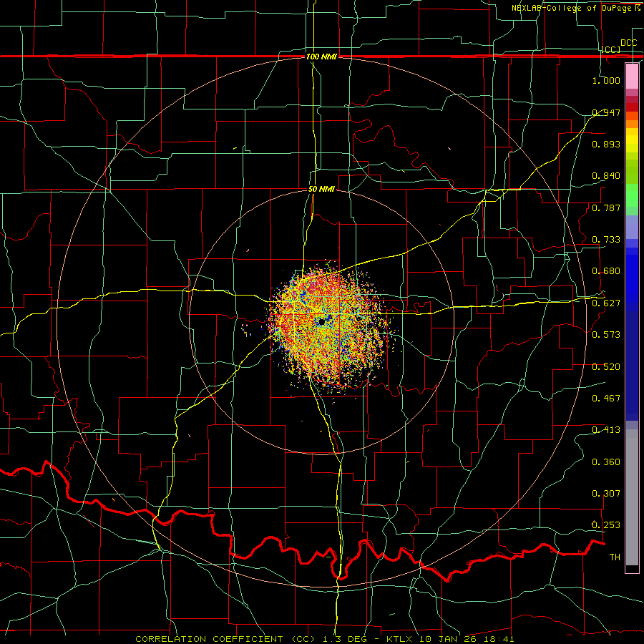Pick the gray segment of the color bar
The width and height of the screenshot is (644, 644).
tap(632, 497)
